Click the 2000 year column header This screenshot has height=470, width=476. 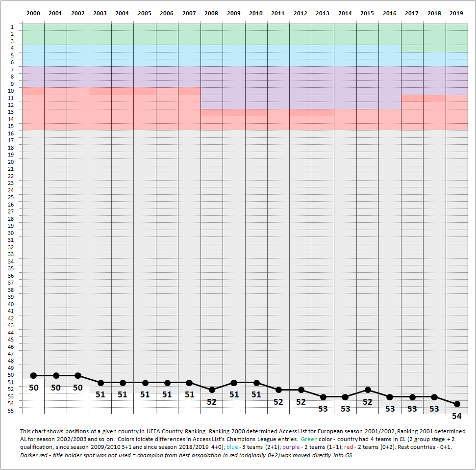coord(33,14)
